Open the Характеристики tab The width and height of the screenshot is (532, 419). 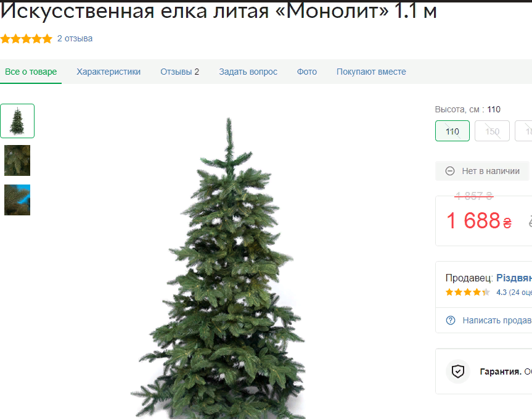[108, 72]
